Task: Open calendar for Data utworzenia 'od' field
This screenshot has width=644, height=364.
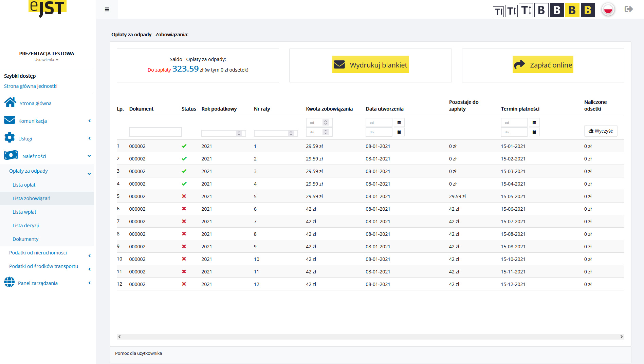Action: pos(399,122)
